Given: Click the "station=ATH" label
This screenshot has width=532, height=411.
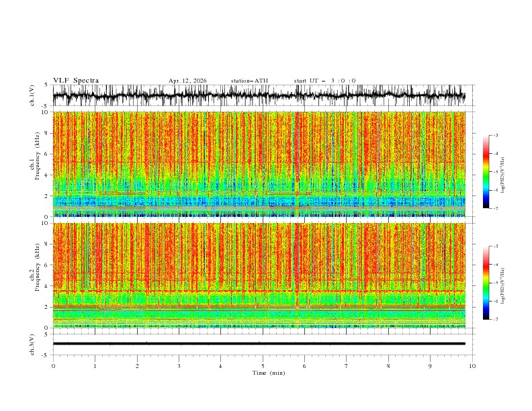Looking at the screenshot, I should point(249,81).
